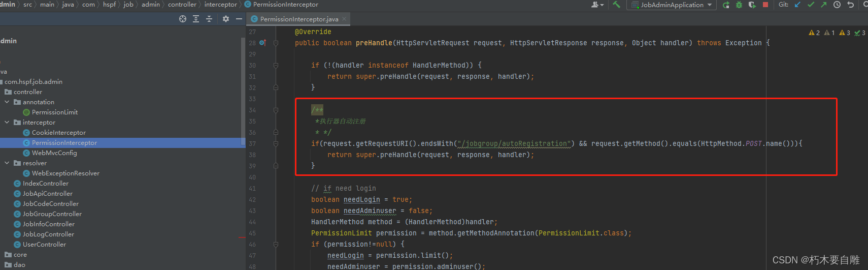Select the PermissionInterceptor.java editor tab
The width and height of the screenshot is (868, 270).
click(299, 19)
